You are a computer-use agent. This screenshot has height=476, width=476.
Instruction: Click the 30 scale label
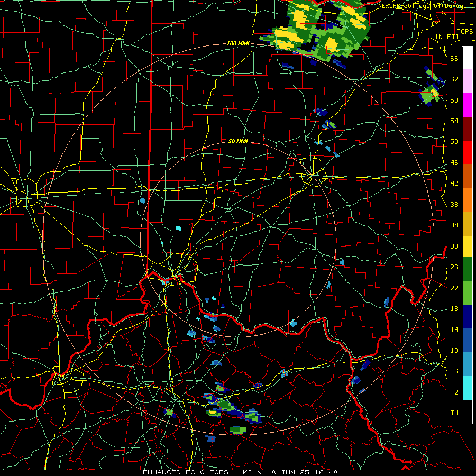(454, 246)
